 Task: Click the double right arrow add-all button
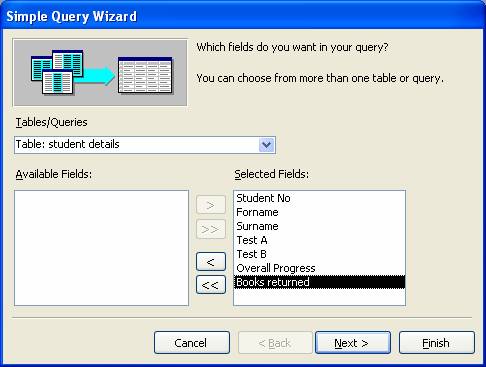[211, 229]
